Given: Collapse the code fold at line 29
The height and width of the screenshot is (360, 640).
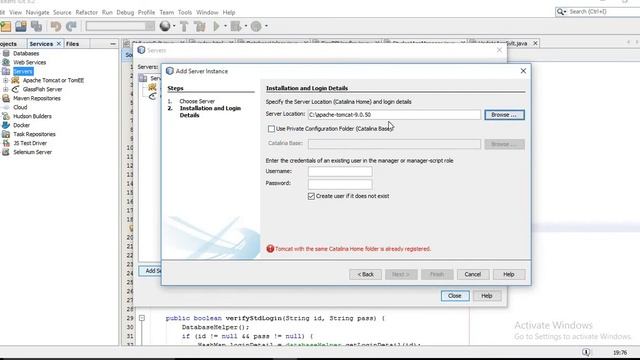Looking at the screenshot, I should (142, 318).
